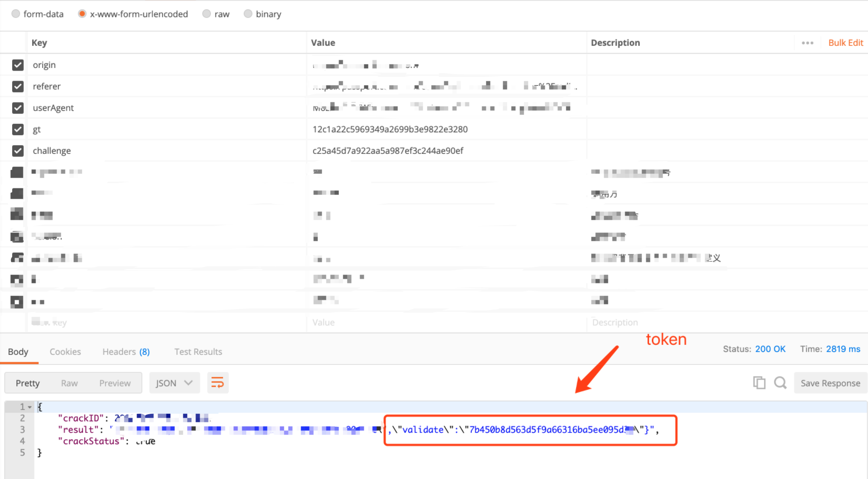Select binary body type
The image size is (868, 479).
pyautogui.click(x=248, y=14)
